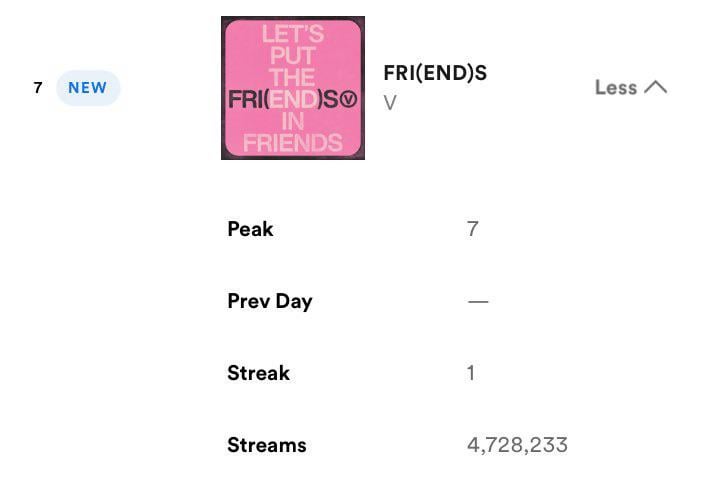Select the Streak value 1
This screenshot has height=491, width=701.
471,373
